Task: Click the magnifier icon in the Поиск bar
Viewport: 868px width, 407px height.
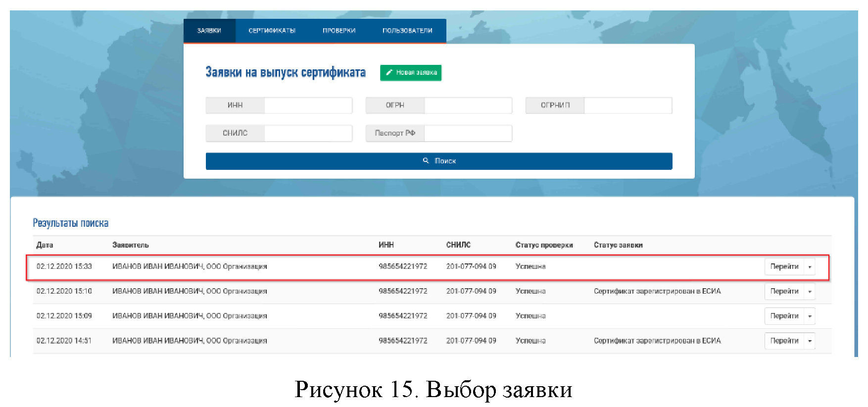Action: [x=426, y=161]
